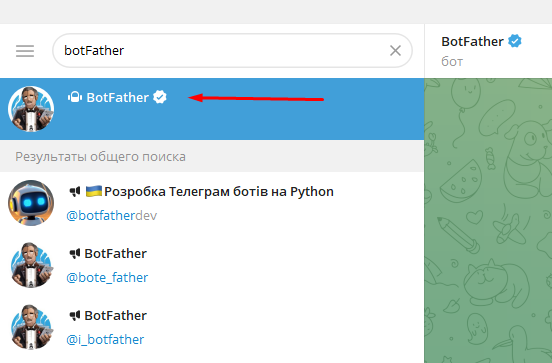This screenshot has width=552, height=363.
Task: Click the Ukrainian flag emoji in channel title
Action: pos(94,191)
